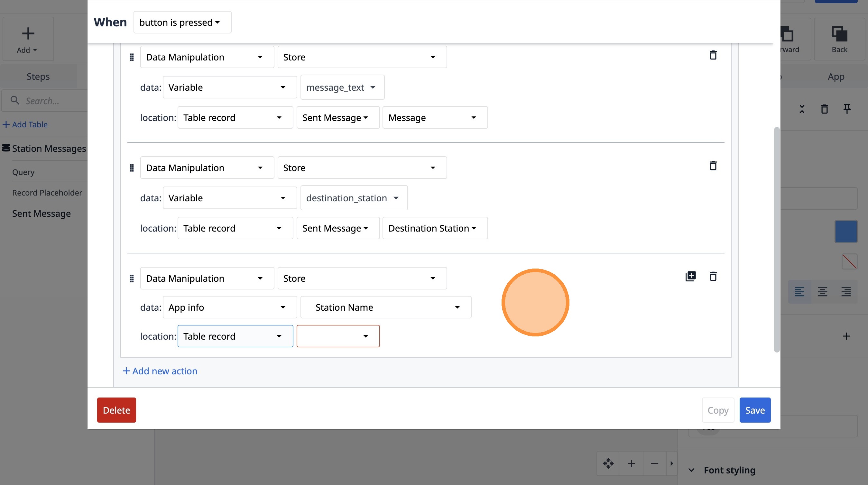Click the Save button
Viewport: 868px width, 485px height.
[x=754, y=410]
